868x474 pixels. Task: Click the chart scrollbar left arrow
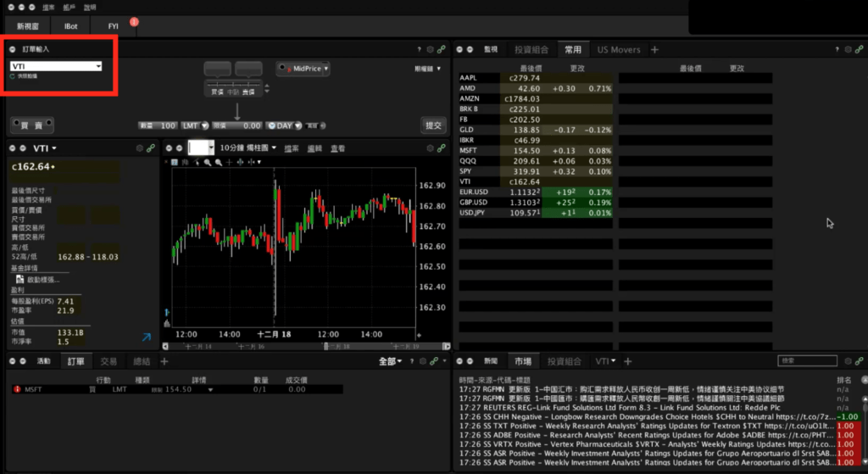click(165, 347)
